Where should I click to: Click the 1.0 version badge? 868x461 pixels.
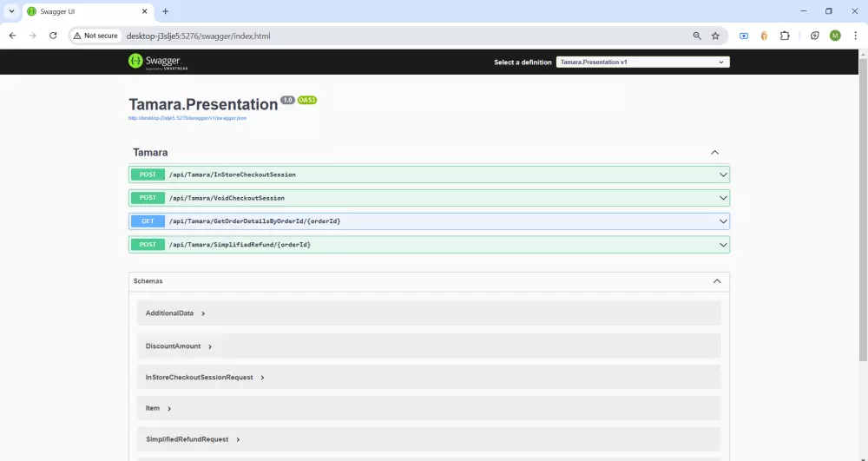(287, 100)
